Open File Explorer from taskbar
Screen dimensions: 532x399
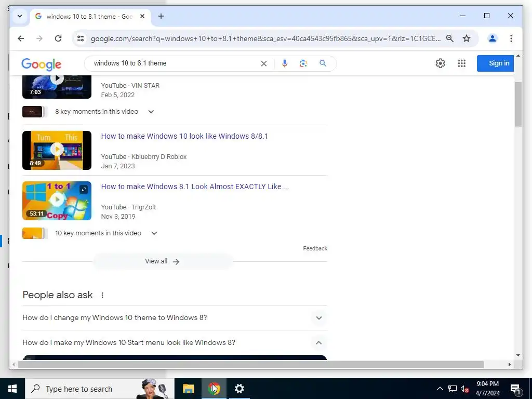pyautogui.click(x=188, y=389)
